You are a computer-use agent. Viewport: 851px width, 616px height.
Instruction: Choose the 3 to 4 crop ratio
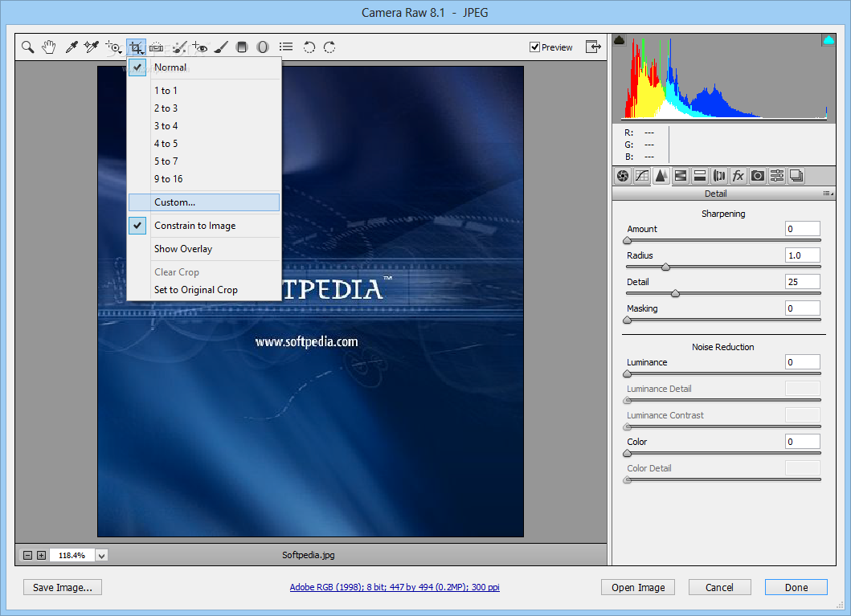pyautogui.click(x=204, y=126)
